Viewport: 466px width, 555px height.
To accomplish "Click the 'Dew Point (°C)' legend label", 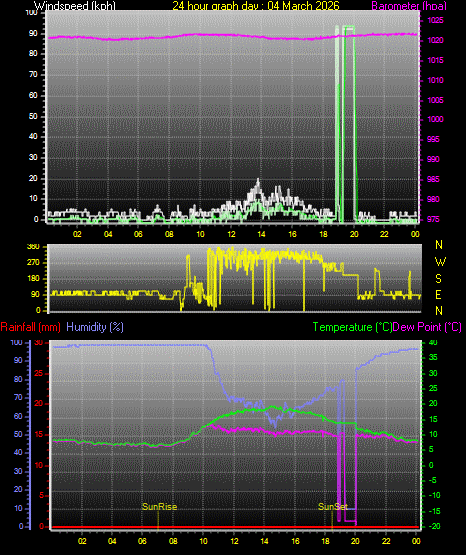I will (x=427, y=327).
